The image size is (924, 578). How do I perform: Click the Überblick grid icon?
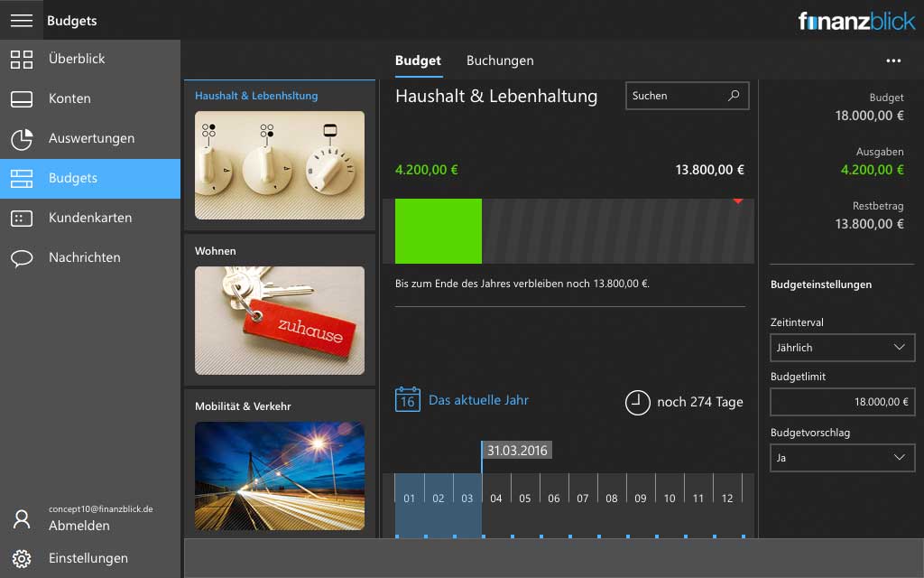tap(22, 59)
